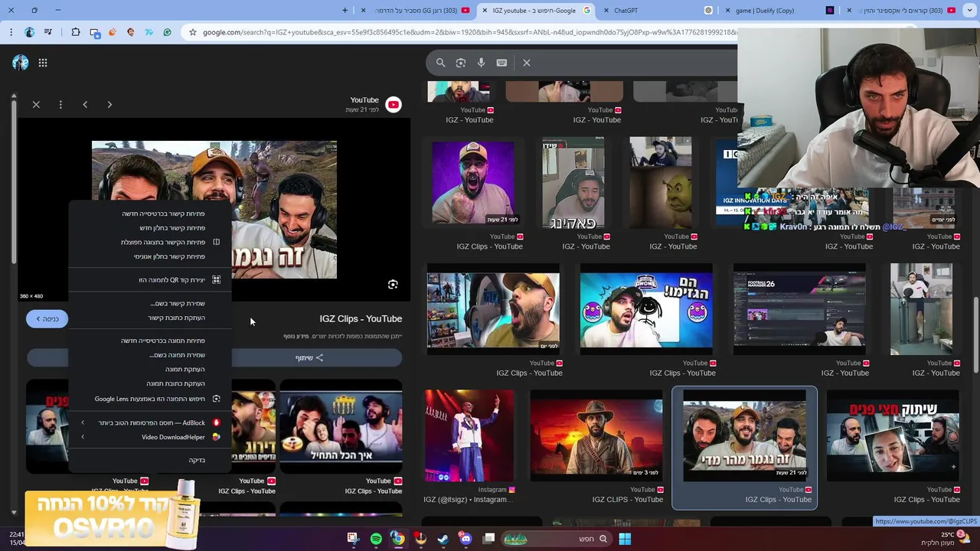The width and height of the screenshot is (980, 551).
Task: Open Task View on the taskbar
Action: pos(488,539)
